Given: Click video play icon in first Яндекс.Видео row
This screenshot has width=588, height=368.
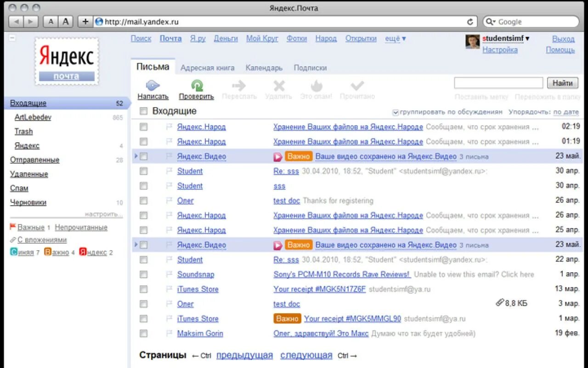Looking at the screenshot, I should click(277, 157).
